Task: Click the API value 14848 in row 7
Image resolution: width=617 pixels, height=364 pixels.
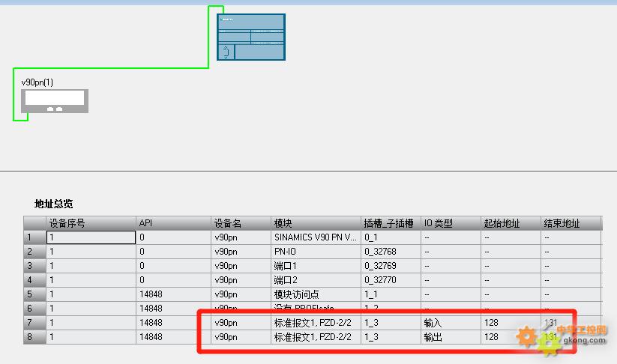Action: (x=173, y=323)
